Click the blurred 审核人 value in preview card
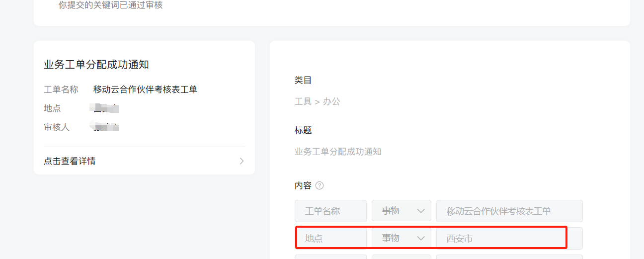Screen dimensions: 644x259 pos(106,127)
